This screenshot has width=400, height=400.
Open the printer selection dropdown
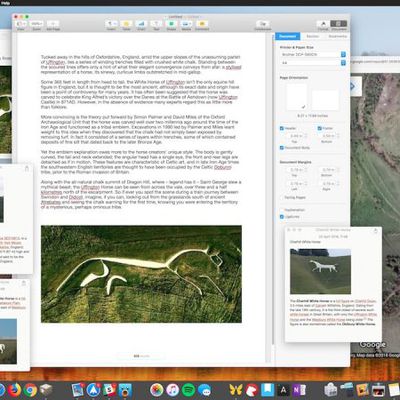click(x=313, y=54)
